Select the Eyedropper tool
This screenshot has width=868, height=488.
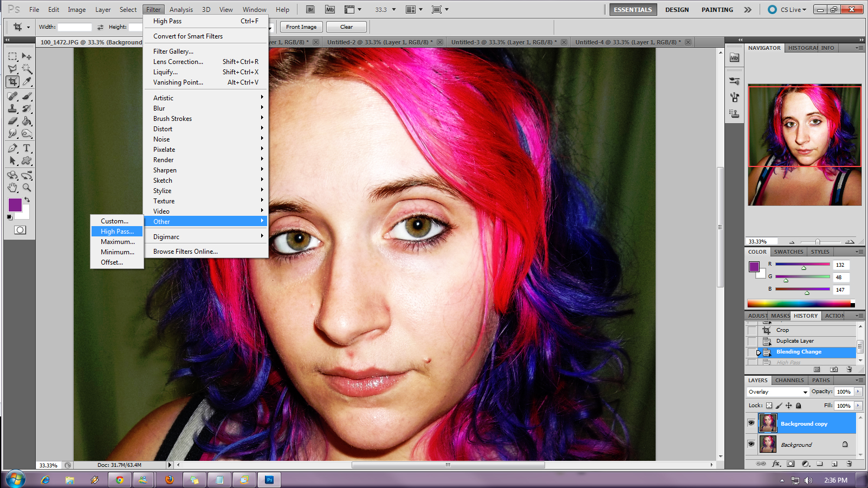(27, 82)
